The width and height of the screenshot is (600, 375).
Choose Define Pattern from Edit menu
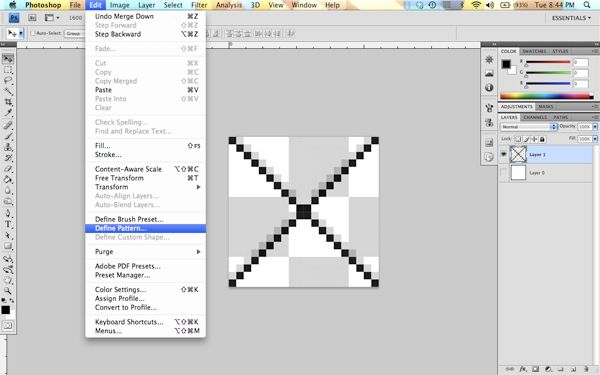coord(145,228)
